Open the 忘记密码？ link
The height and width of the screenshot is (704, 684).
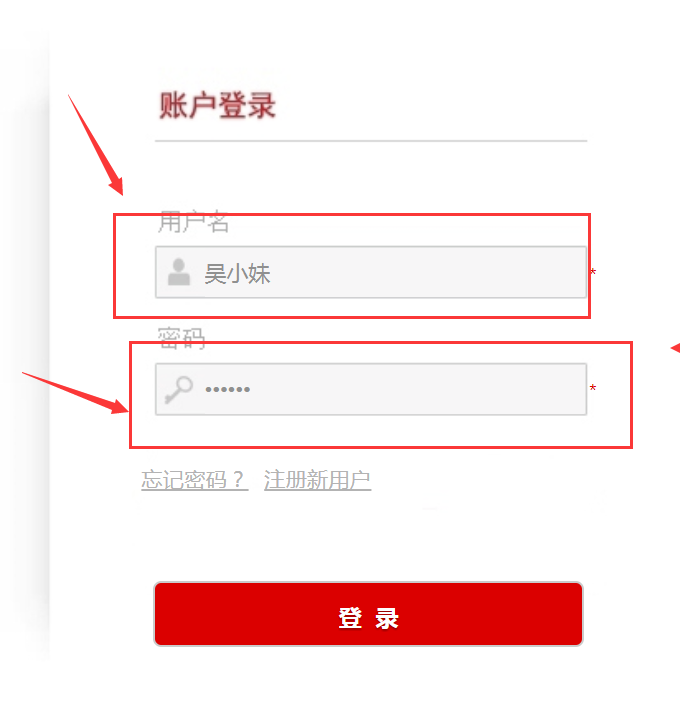[194, 480]
